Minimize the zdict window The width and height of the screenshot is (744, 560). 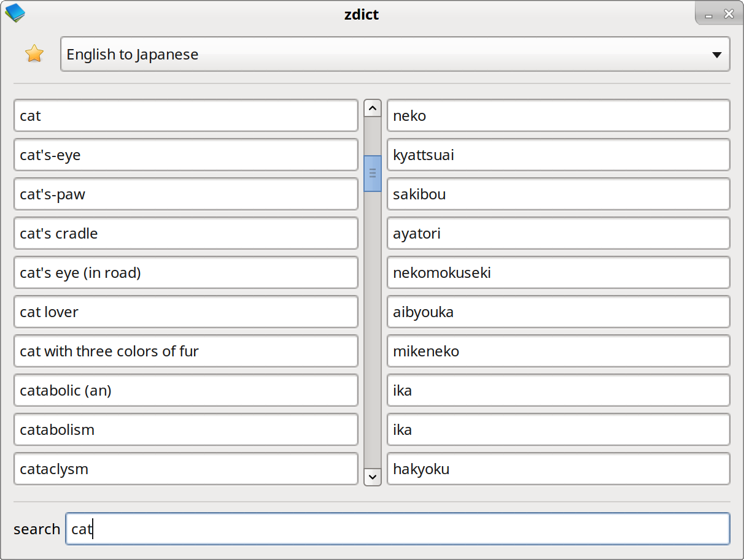(x=709, y=14)
